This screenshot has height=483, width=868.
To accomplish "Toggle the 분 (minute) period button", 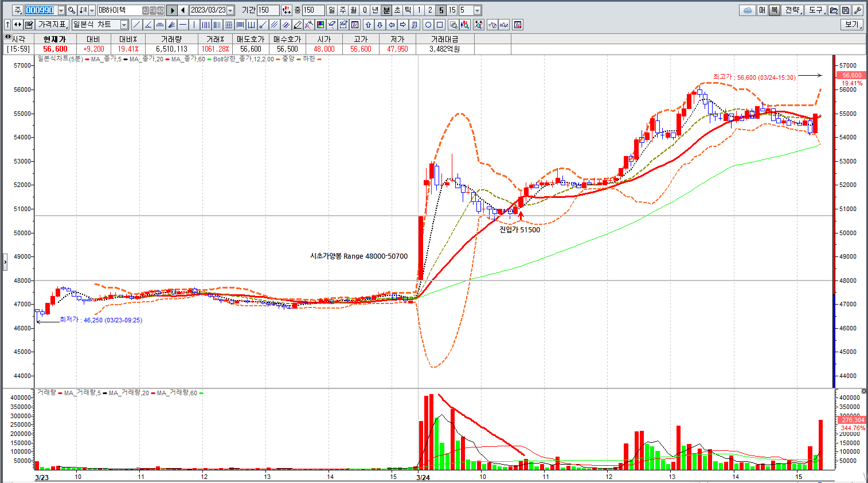I will (x=386, y=10).
